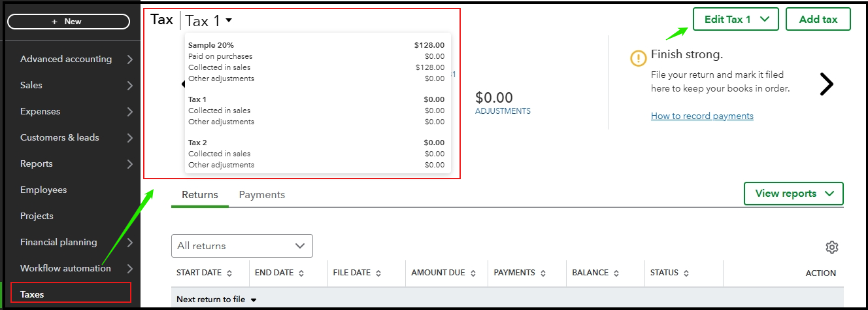Image resolution: width=868 pixels, height=310 pixels.
Task: Expand the View reports dropdown
Action: coord(793,194)
